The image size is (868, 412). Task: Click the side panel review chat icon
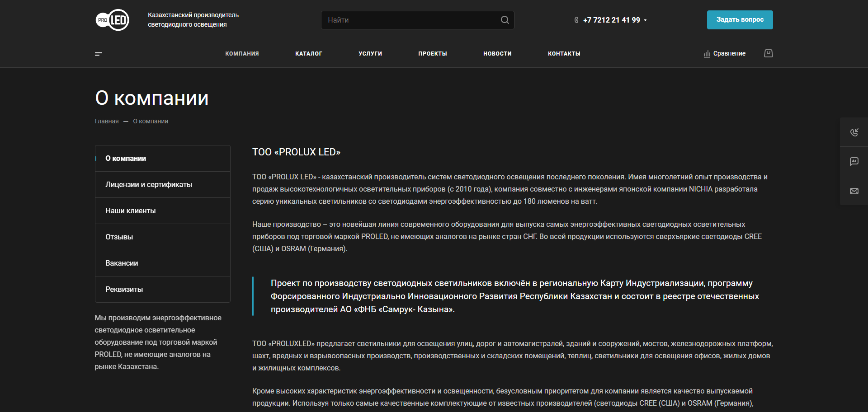(854, 161)
